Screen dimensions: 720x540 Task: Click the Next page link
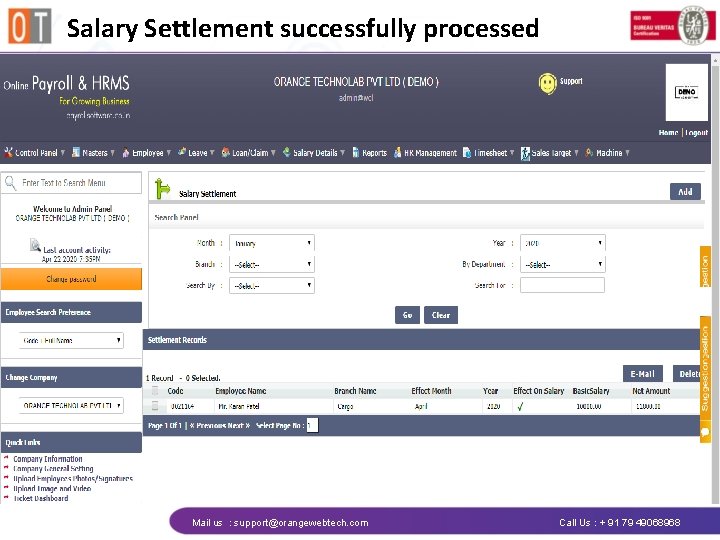(238, 426)
